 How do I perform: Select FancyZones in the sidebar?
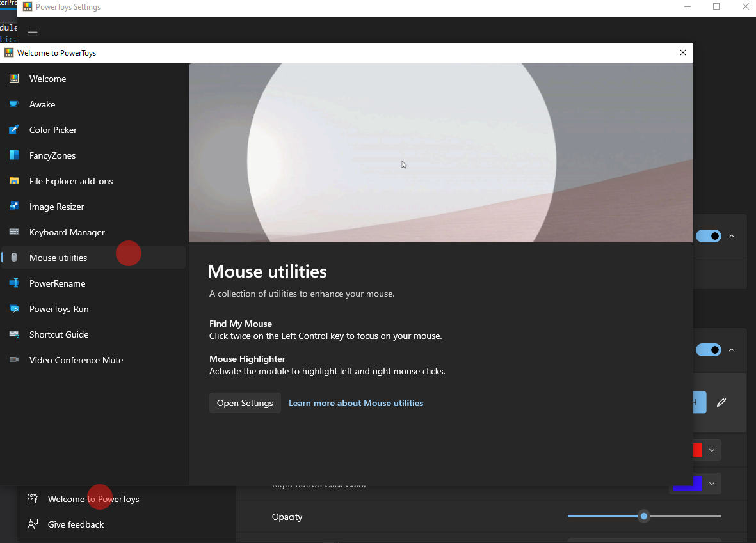(x=93, y=155)
